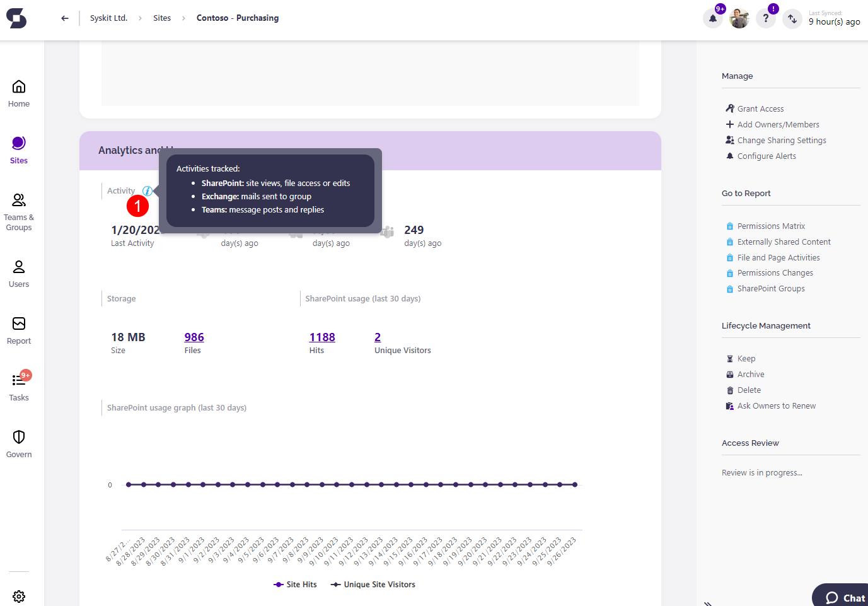Toggle the Site Hits chart legend
Viewport: 868px width, 606px height.
[x=295, y=584]
